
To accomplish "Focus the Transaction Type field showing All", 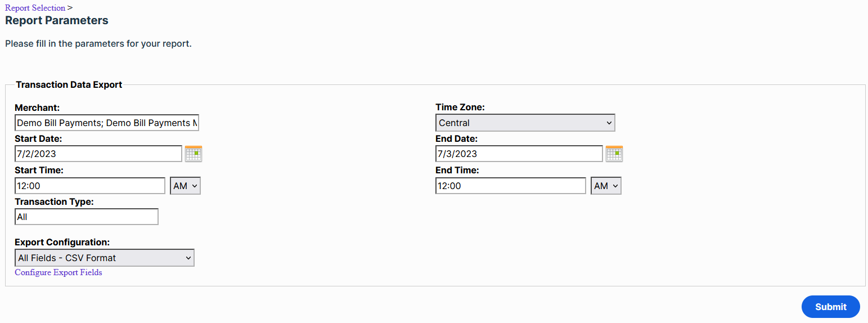I will coord(87,217).
